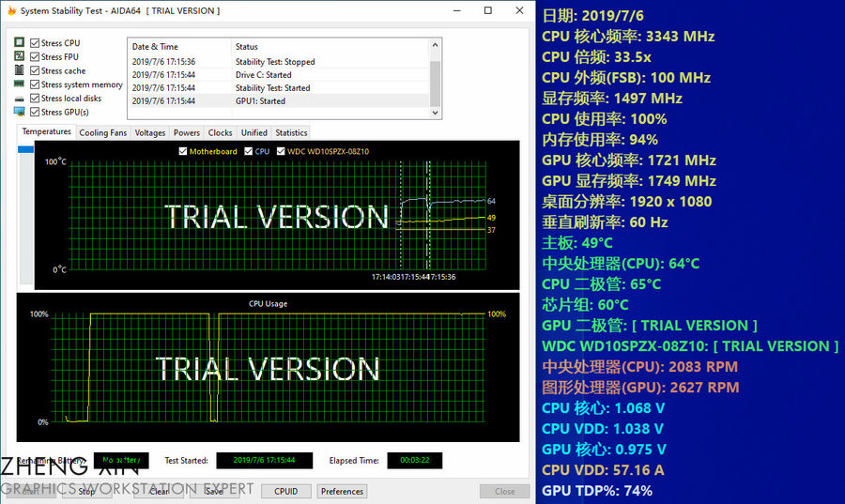Select the 'Drive C: Started' log row
This screenshot has width=845, height=504.
[x=279, y=75]
